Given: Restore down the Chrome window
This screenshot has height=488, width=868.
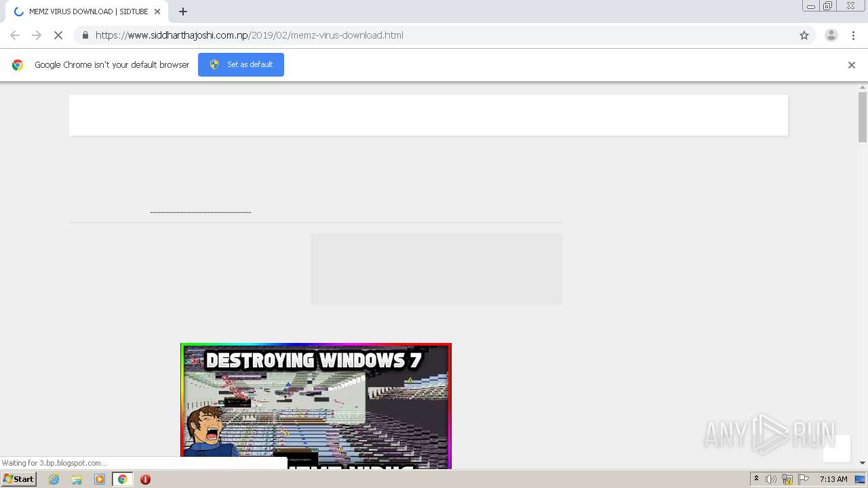Looking at the screenshot, I should 828,6.
